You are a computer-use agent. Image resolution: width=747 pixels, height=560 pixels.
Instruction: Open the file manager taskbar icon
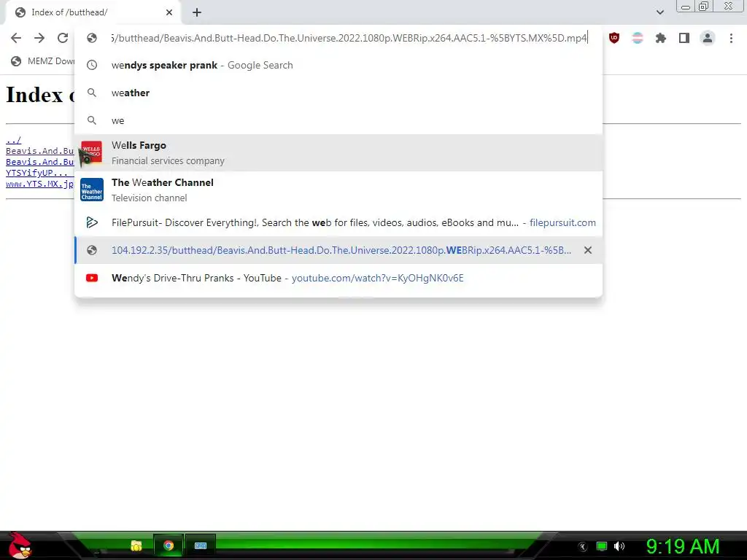[x=136, y=545]
